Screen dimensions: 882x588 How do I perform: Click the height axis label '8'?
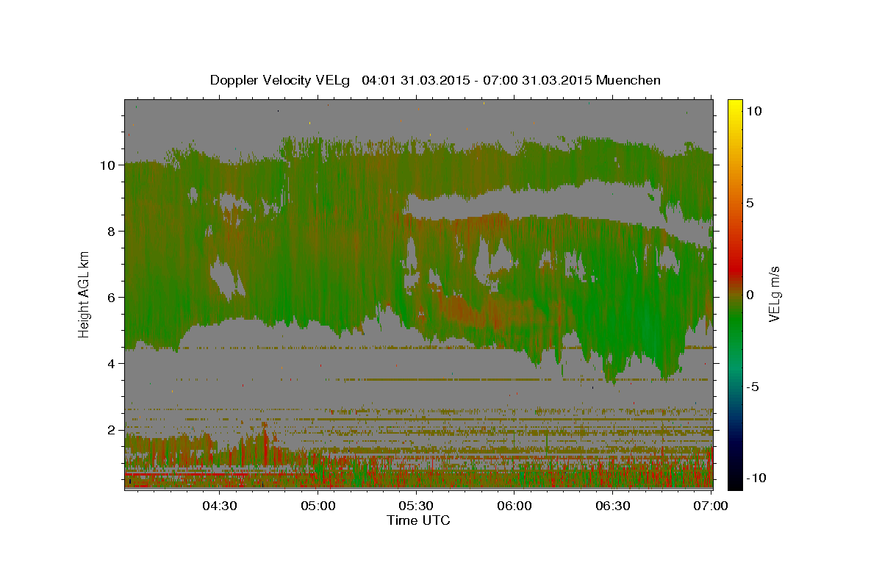[112, 232]
